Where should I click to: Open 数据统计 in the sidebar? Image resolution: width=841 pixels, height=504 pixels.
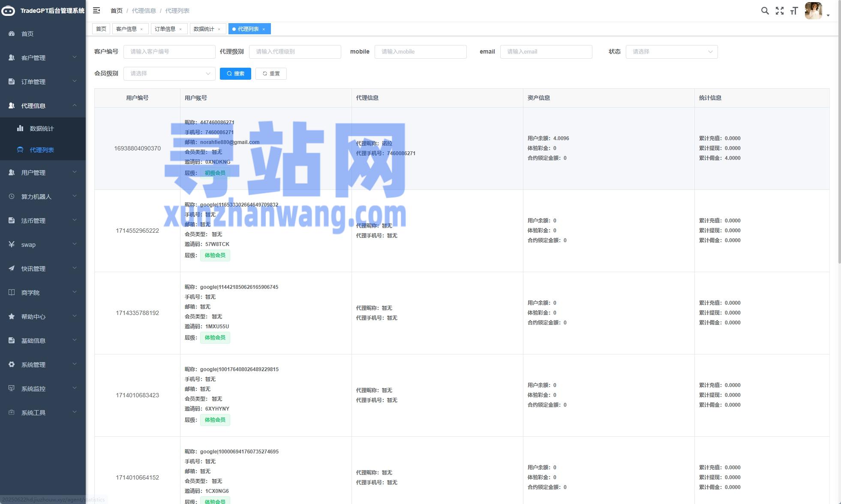click(43, 128)
